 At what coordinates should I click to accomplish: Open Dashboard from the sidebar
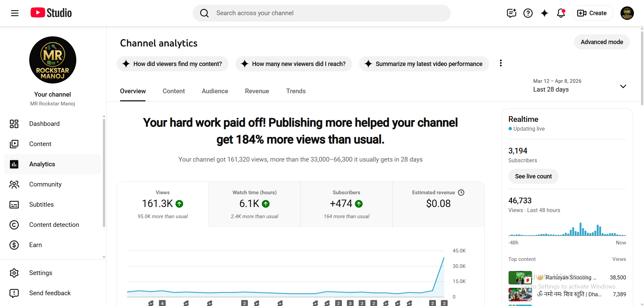pyautogui.click(x=44, y=124)
